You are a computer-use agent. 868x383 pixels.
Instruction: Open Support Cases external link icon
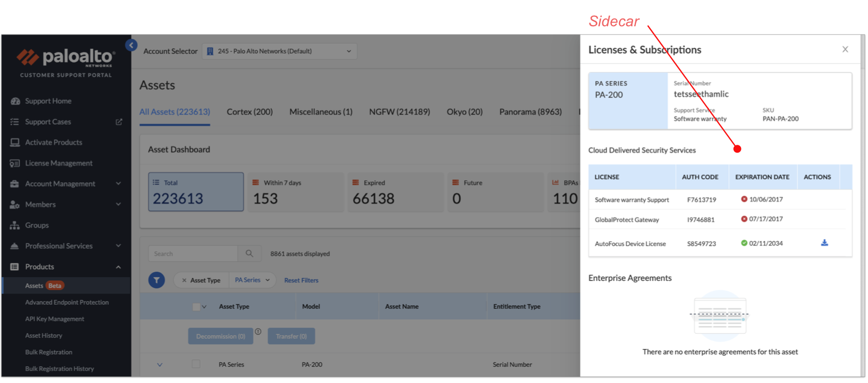pyautogui.click(x=117, y=121)
